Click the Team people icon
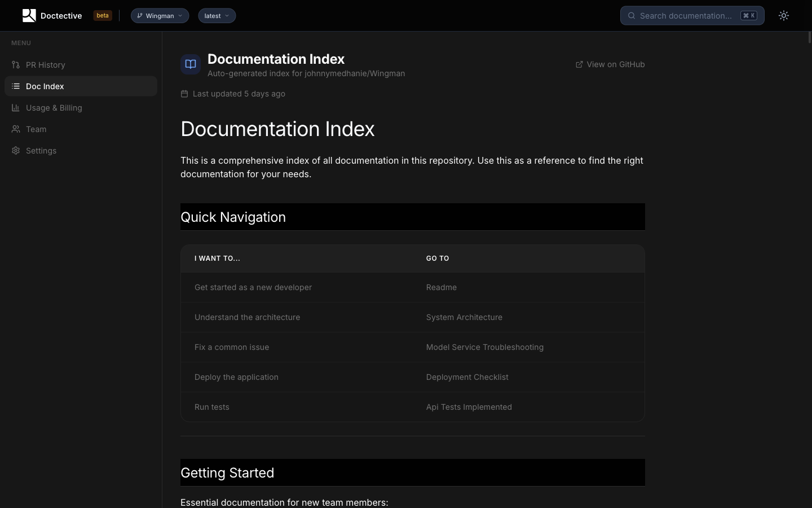The width and height of the screenshot is (812, 508). [16, 129]
